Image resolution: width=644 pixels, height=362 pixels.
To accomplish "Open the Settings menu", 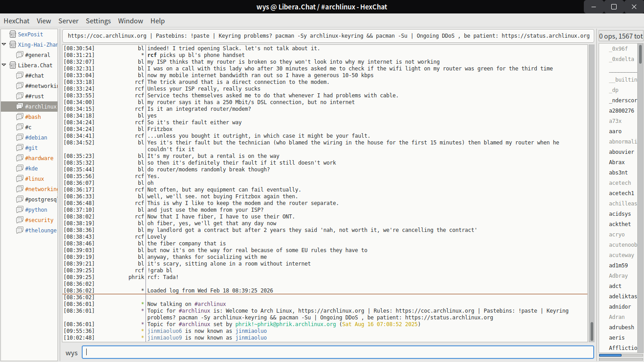I will tap(98, 21).
